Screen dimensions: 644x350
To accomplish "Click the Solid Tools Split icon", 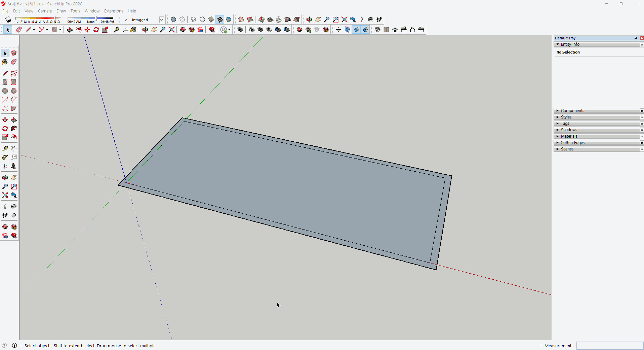I will (287, 30).
